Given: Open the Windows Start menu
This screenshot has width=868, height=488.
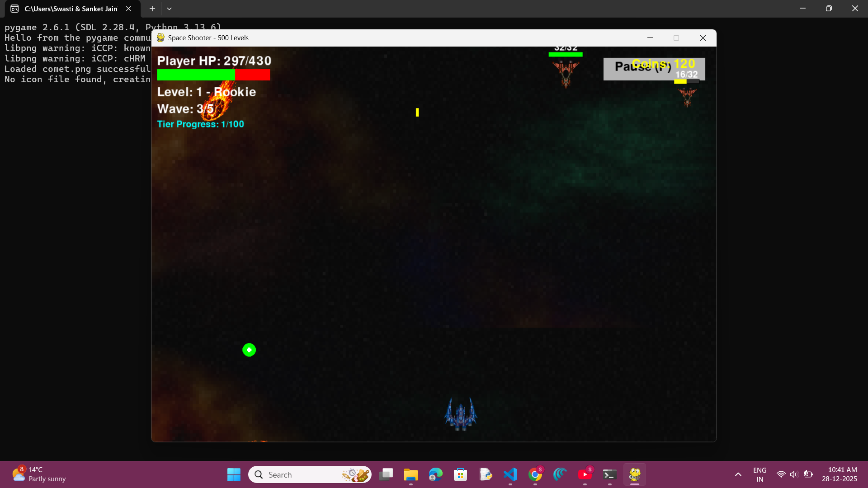Looking at the screenshot, I should (x=234, y=474).
